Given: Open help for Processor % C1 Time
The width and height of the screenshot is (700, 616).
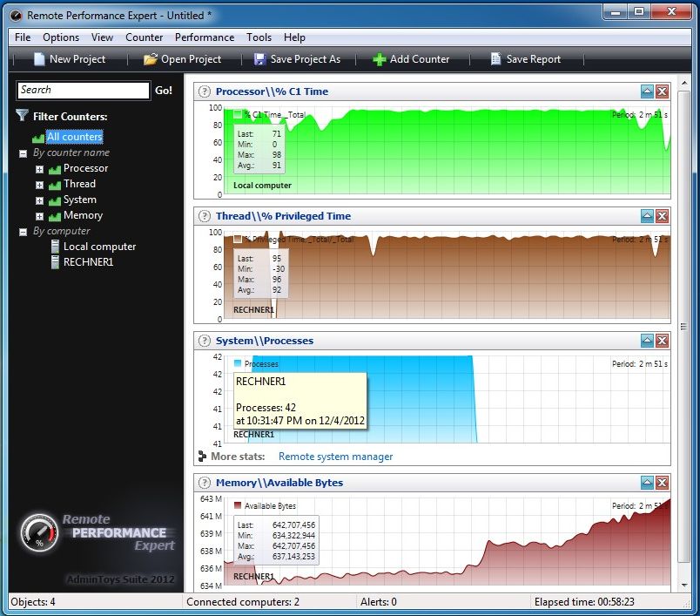Looking at the screenshot, I should coord(204,91).
